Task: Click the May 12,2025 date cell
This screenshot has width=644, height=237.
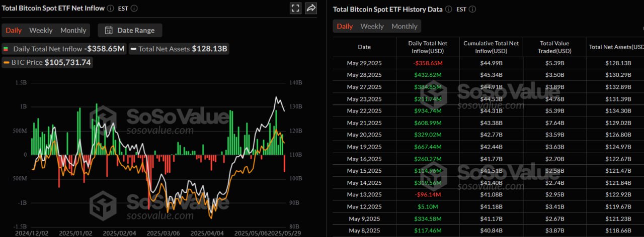Action: (x=364, y=206)
